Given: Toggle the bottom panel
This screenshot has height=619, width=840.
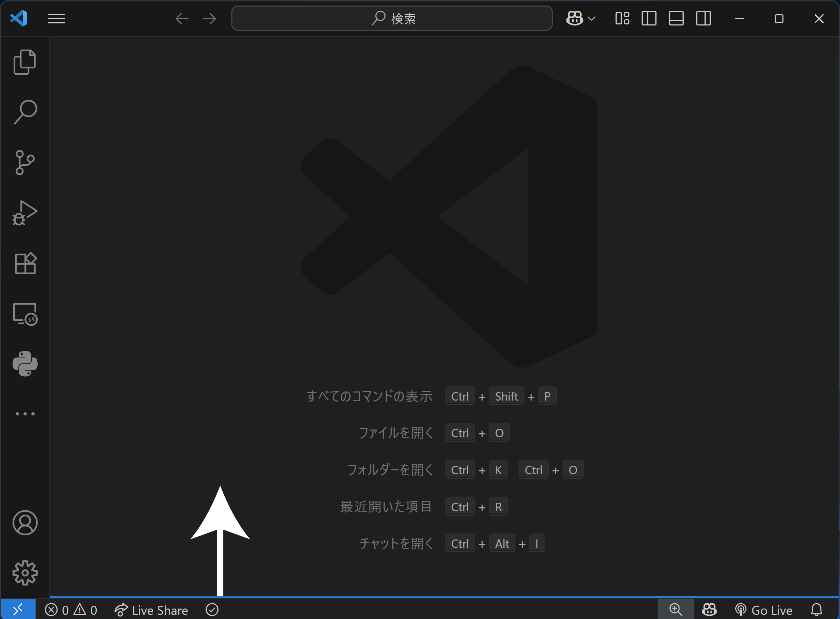Looking at the screenshot, I should tap(676, 18).
